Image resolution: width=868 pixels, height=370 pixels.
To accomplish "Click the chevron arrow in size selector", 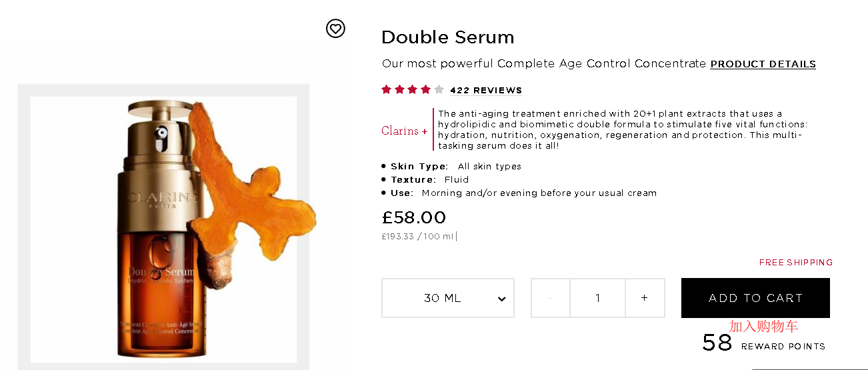I will coord(502,299).
